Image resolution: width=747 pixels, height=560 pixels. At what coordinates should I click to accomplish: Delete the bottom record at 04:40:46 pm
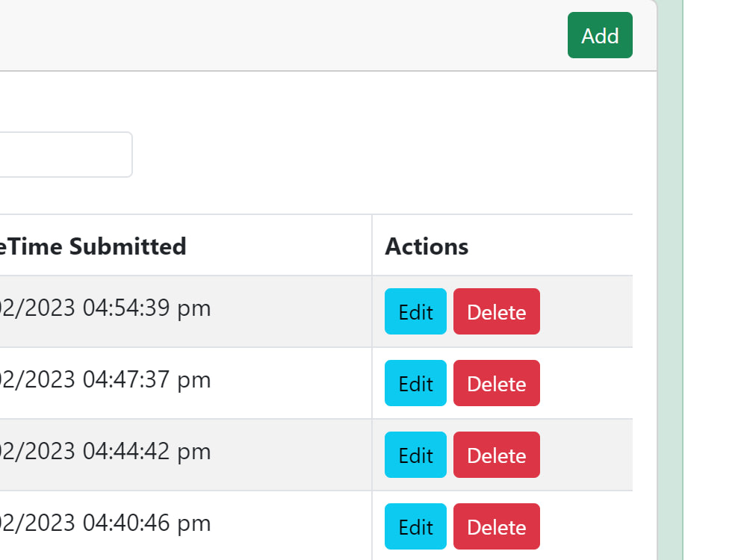496,526
